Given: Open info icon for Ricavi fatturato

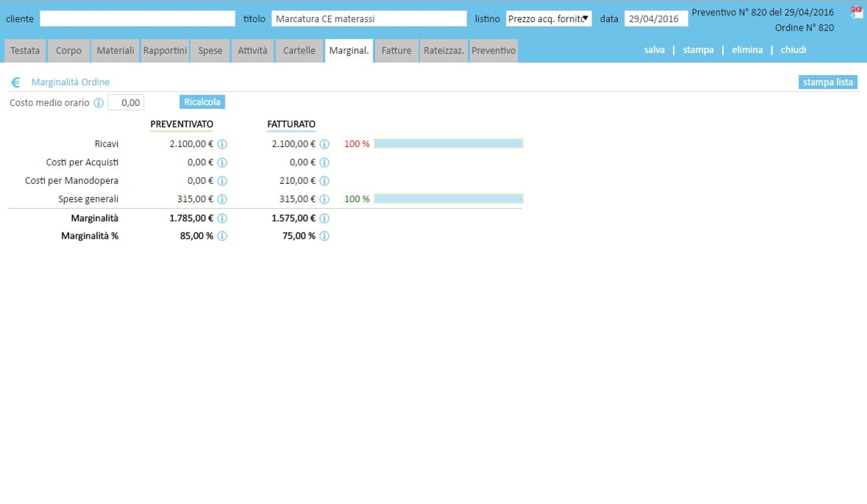Looking at the screenshot, I should [x=324, y=144].
